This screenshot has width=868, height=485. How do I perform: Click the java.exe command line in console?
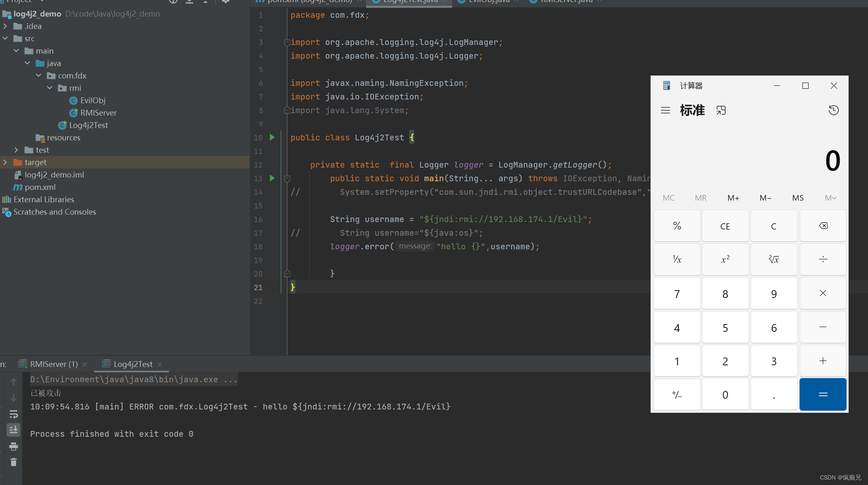tap(134, 379)
